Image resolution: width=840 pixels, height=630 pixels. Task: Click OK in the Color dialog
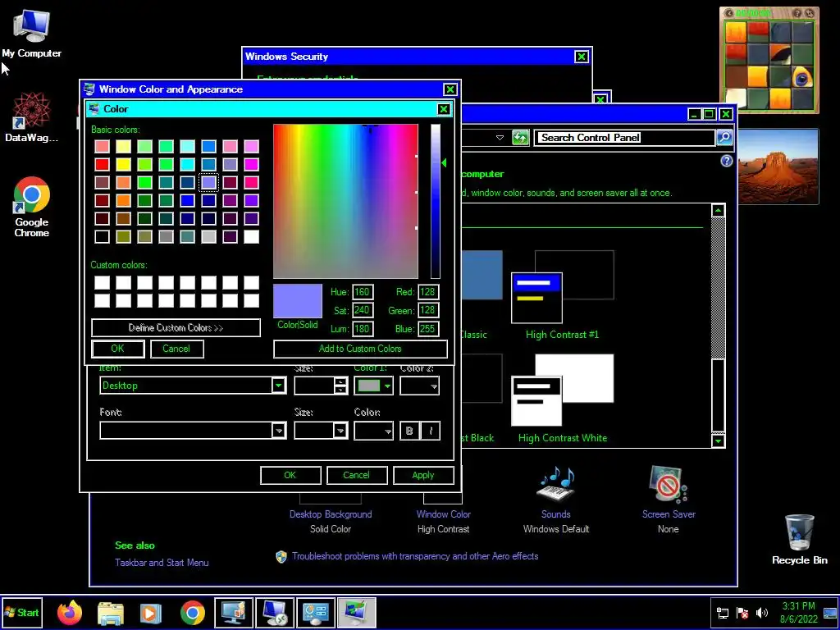point(118,349)
